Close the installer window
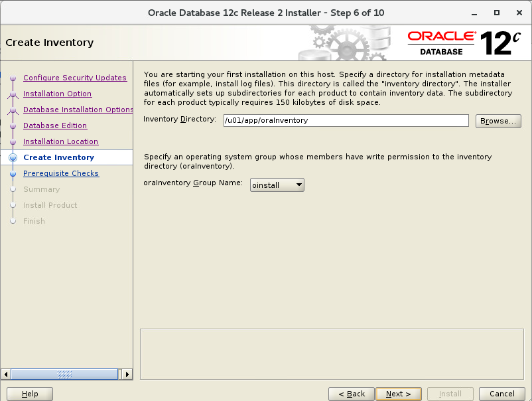Image resolution: width=532 pixels, height=401 pixels. 519,13
